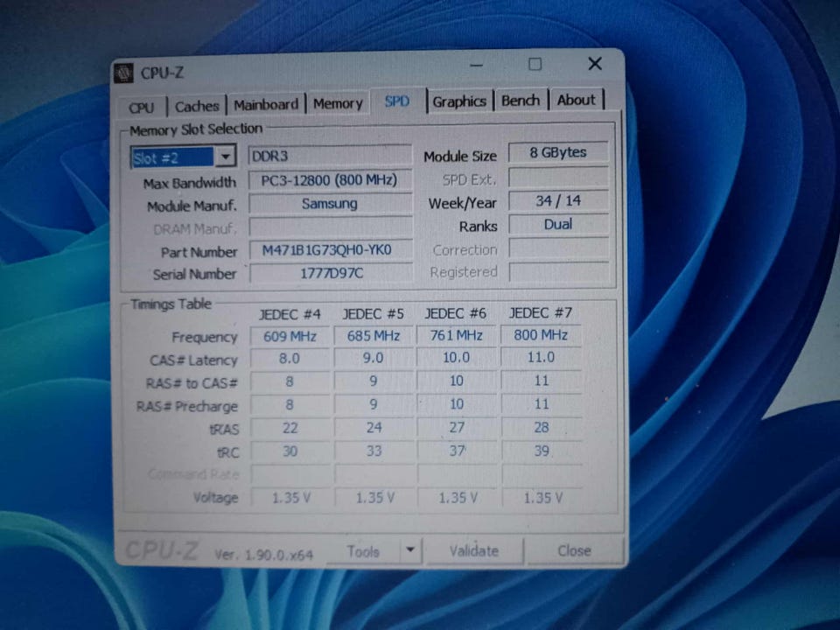Minimize the CPU-Z window
The image size is (840, 630).
pyautogui.click(x=476, y=66)
